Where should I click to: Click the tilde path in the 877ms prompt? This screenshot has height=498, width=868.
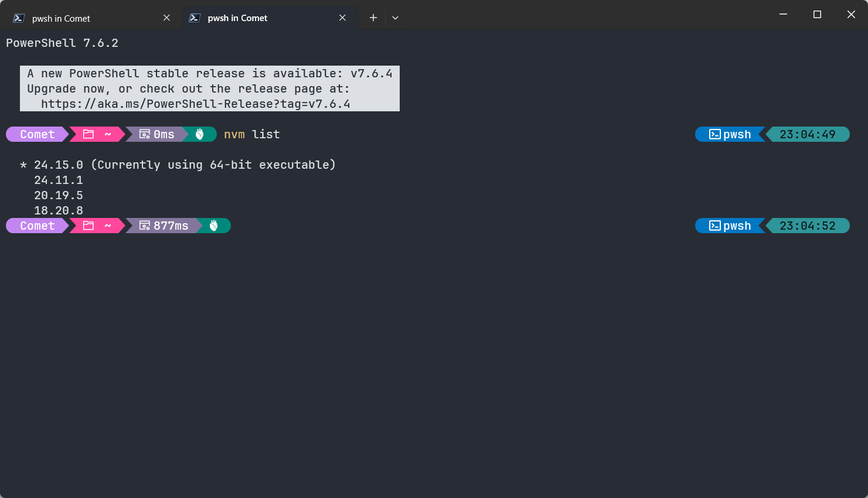click(x=108, y=226)
